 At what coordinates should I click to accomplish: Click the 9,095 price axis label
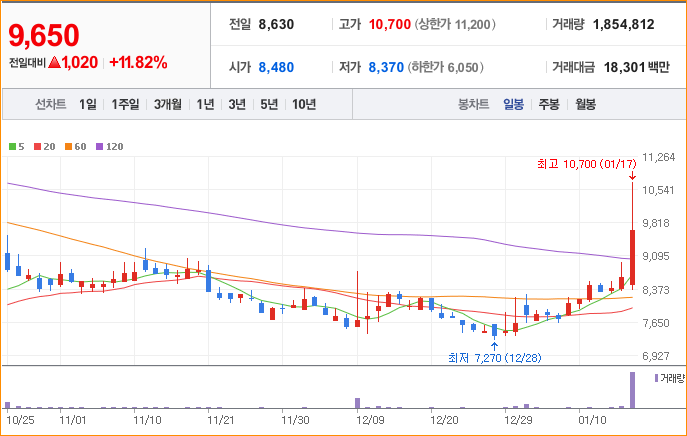pyautogui.click(x=656, y=256)
